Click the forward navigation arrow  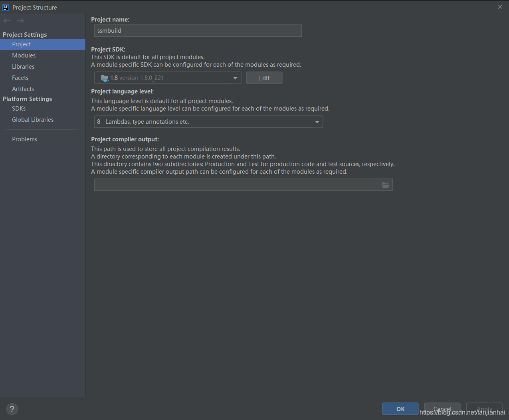[20, 21]
